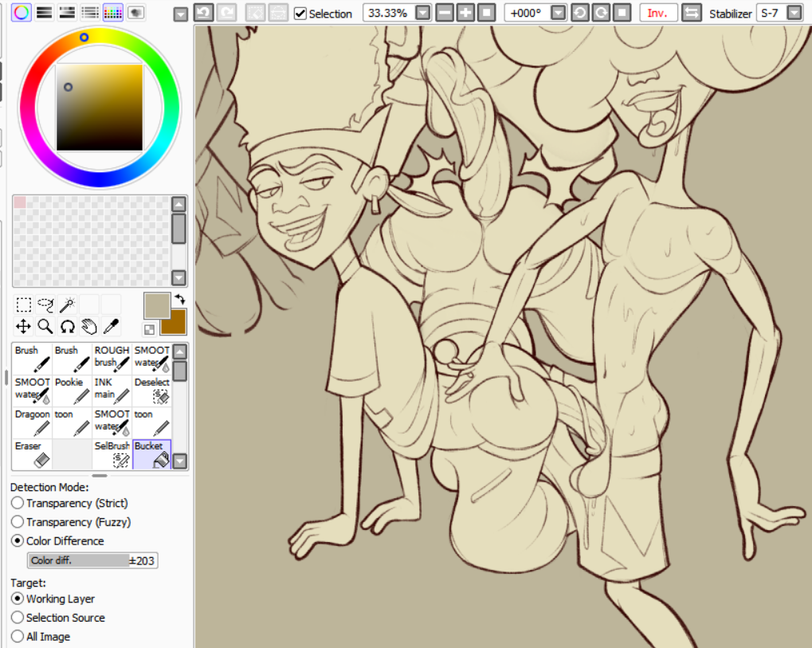Select the Lasso selection tool
The image size is (812, 648).
45,304
